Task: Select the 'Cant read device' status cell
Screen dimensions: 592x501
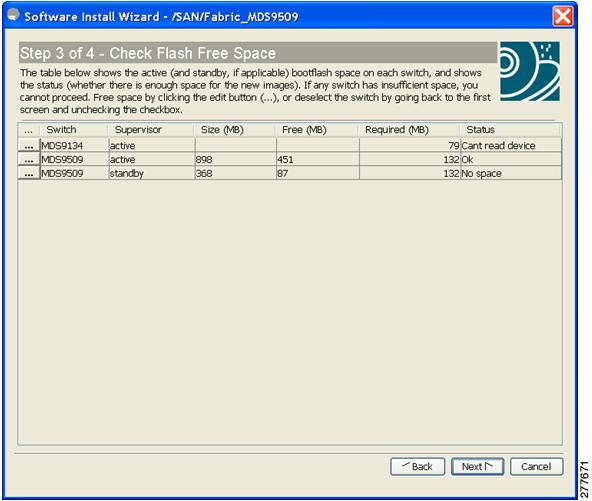Action: 511,145
